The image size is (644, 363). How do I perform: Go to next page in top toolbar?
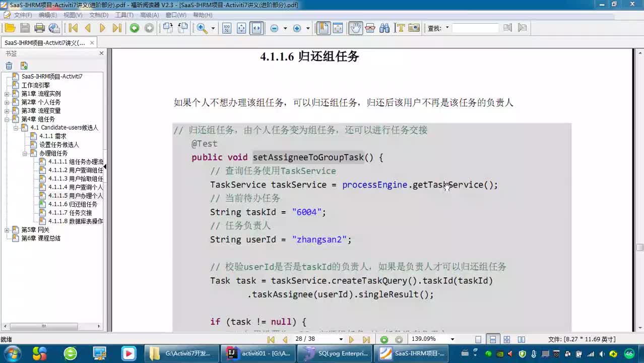click(102, 28)
